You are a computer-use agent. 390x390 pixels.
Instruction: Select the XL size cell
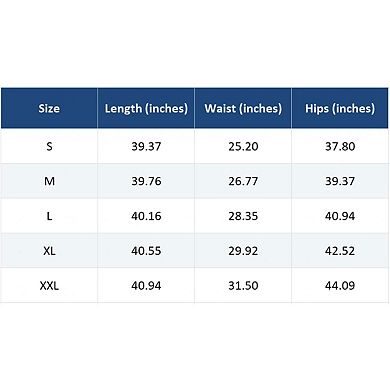[49, 251]
